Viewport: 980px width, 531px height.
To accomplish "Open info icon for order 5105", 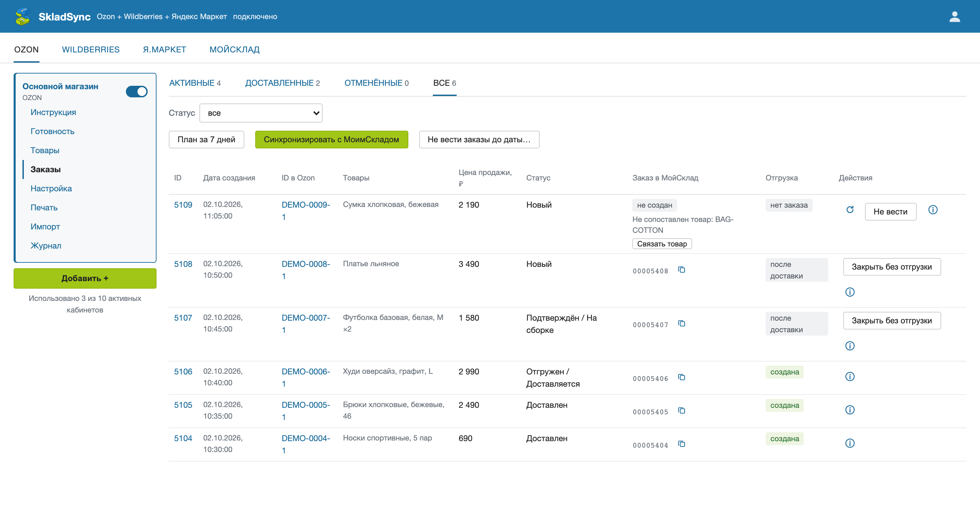I will click(x=850, y=410).
